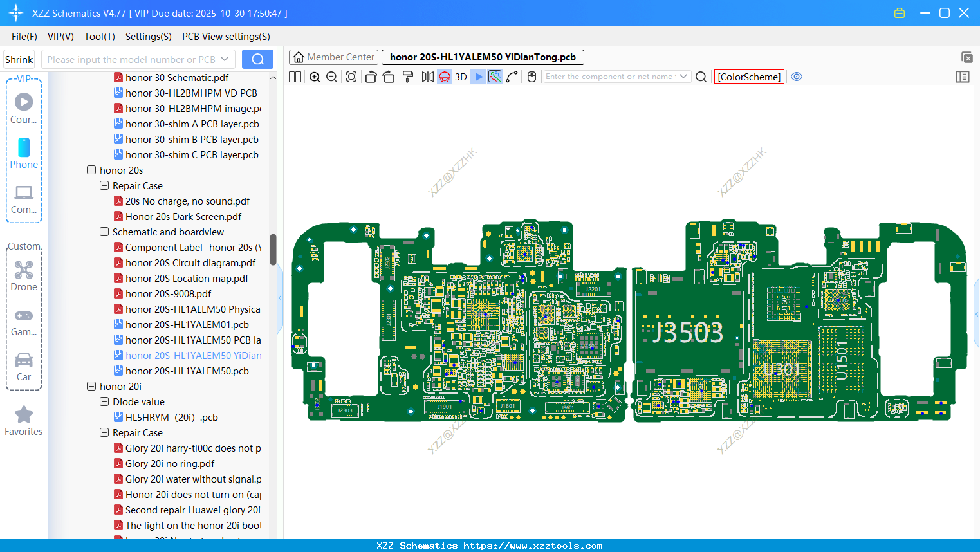980x552 pixels.
Task: Open the ColorScheme settings
Action: coord(749,77)
